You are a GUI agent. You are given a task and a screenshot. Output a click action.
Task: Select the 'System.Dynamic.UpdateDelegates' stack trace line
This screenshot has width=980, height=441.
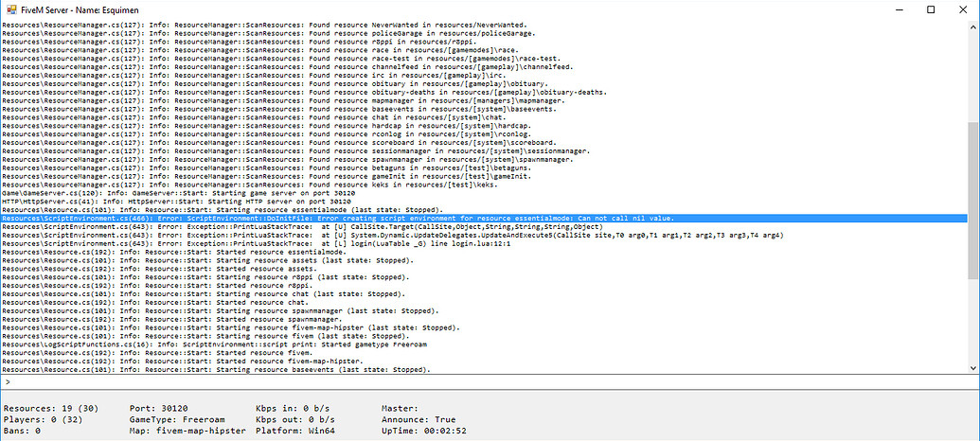pos(393,236)
